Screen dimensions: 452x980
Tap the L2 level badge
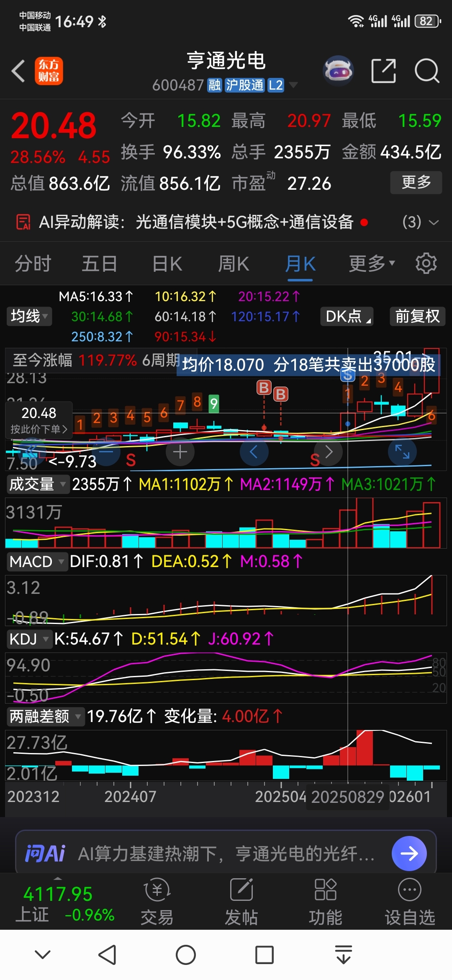click(276, 85)
